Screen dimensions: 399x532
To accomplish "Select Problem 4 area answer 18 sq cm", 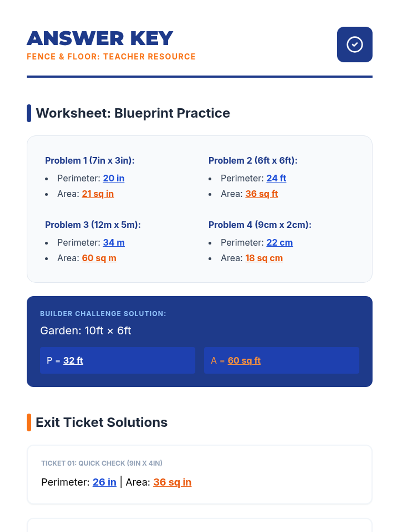I will pos(264,258).
